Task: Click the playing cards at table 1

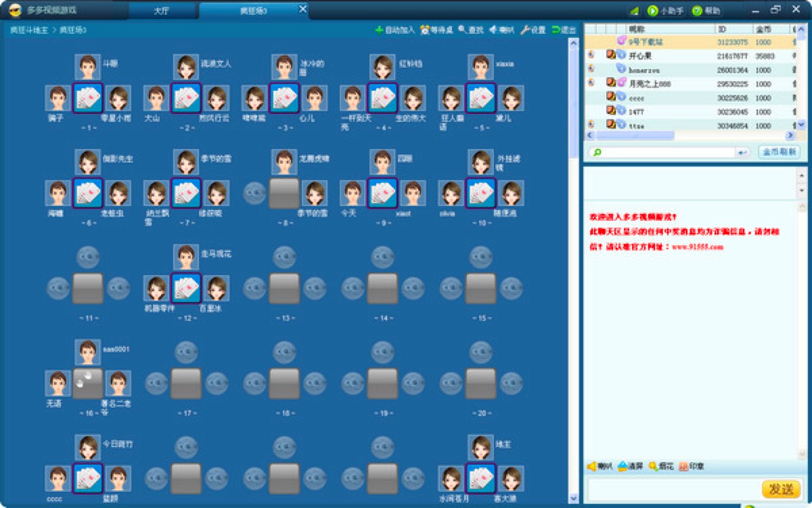Action: 87,98
